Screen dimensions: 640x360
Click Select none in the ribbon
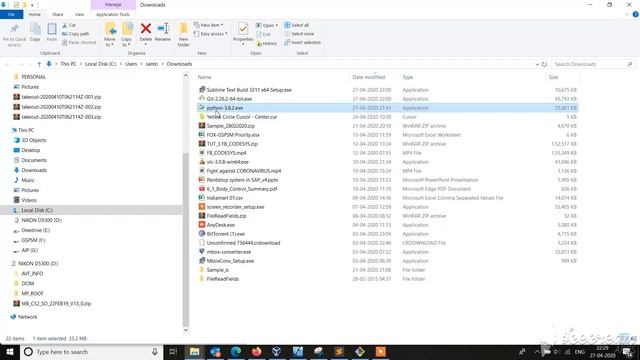coord(299,34)
